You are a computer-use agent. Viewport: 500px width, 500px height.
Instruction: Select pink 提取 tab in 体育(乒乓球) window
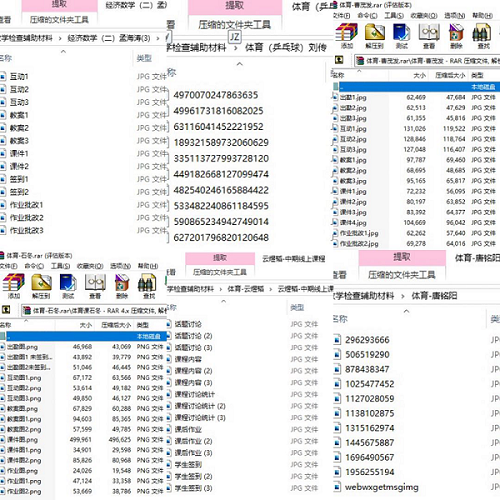point(235,7)
